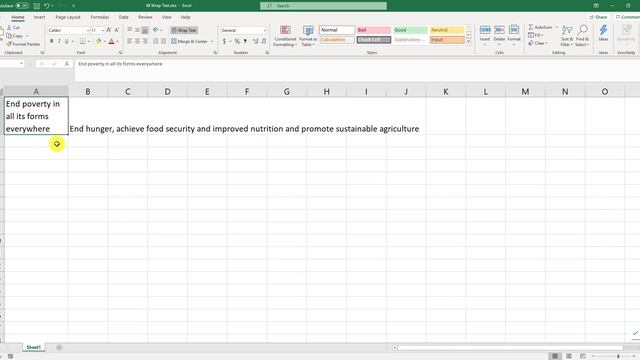Open the number format General dropdown
The height and width of the screenshot is (360, 640).
264,31
